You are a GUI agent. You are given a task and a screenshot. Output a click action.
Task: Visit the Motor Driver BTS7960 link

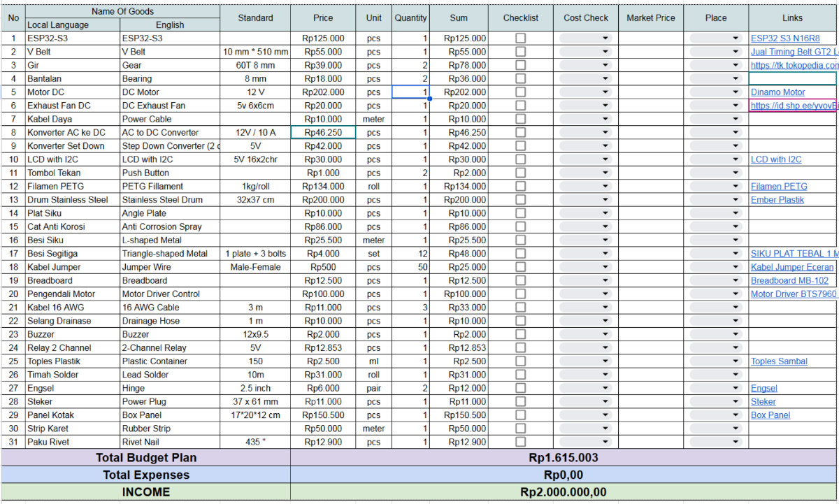point(794,294)
